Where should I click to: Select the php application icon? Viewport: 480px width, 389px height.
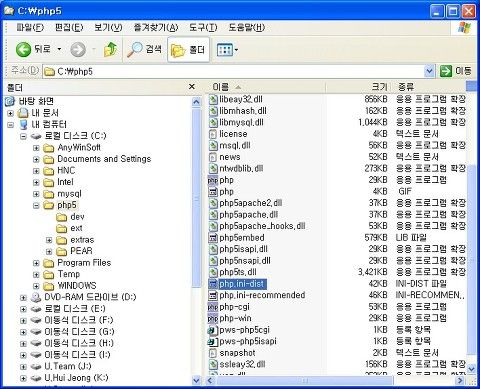pos(213,180)
